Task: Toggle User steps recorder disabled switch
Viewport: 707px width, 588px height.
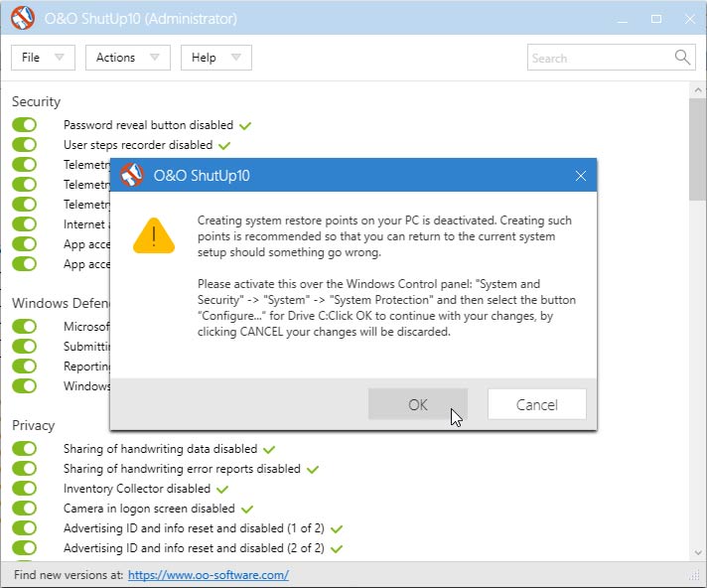Action: (x=25, y=145)
